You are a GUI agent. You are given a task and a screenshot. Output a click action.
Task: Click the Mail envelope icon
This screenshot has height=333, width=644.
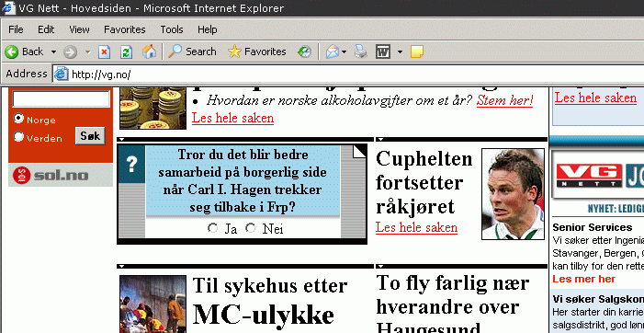click(333, 52)
